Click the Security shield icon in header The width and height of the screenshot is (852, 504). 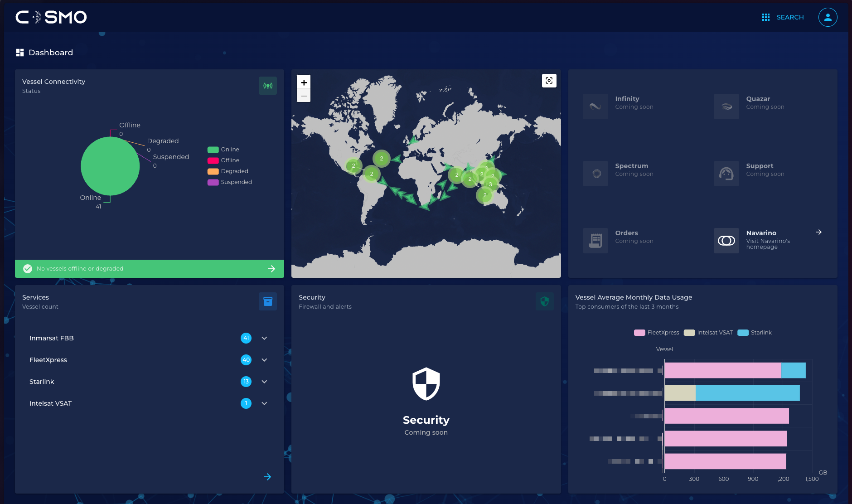(544, 301)
